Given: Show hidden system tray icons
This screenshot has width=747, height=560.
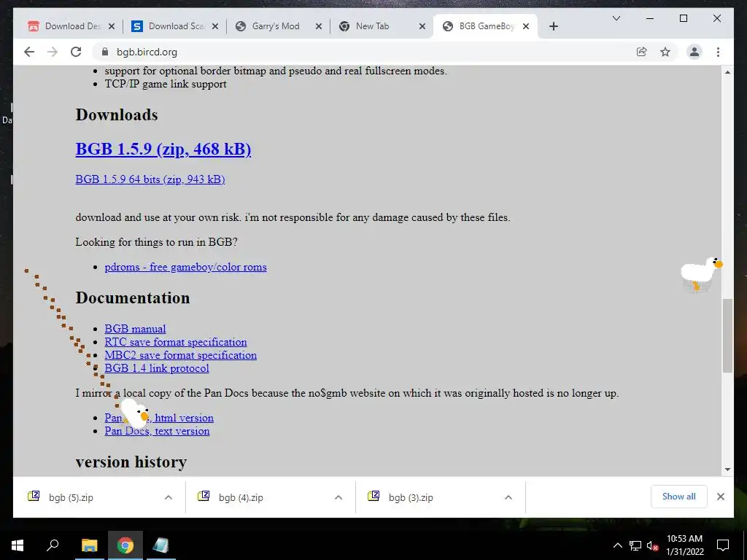Looking at the screenshot, I should tap(617, 545).
